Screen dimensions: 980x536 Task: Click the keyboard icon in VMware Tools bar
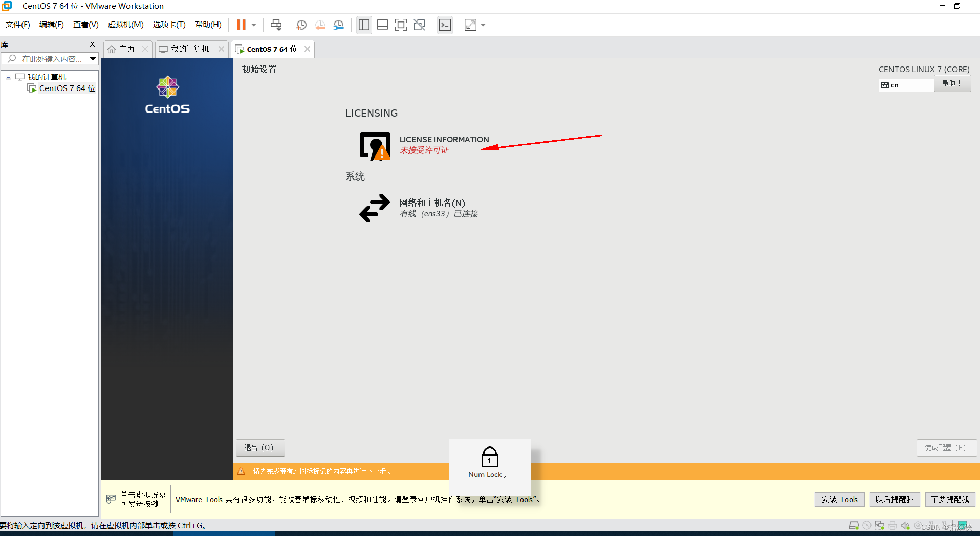pyautogui.click(x=111, y=499)
